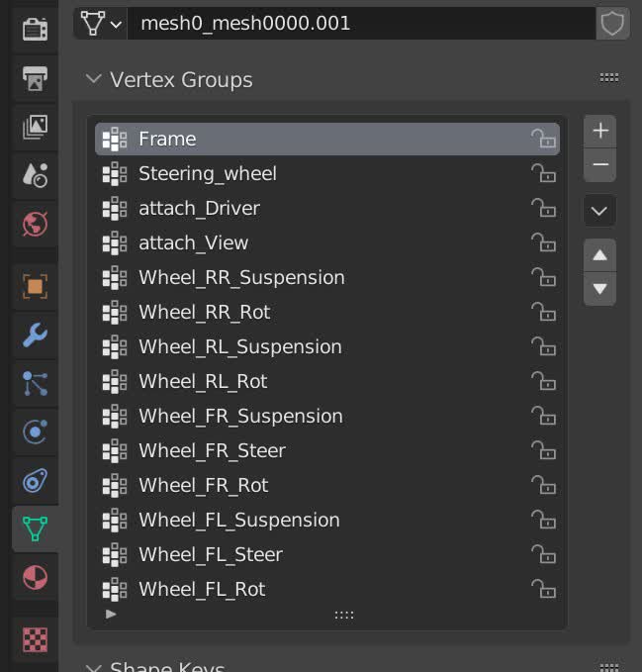The width and height of the screenshot is (642, 672).
Task: Toggle fake user shield for mesh
Action: tap(612, 23)
